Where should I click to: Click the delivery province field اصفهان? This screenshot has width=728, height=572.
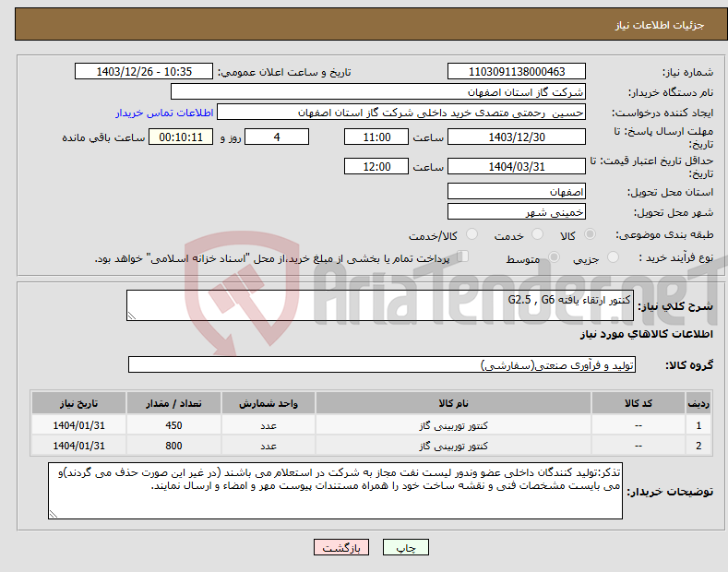[x=517, y=191]
